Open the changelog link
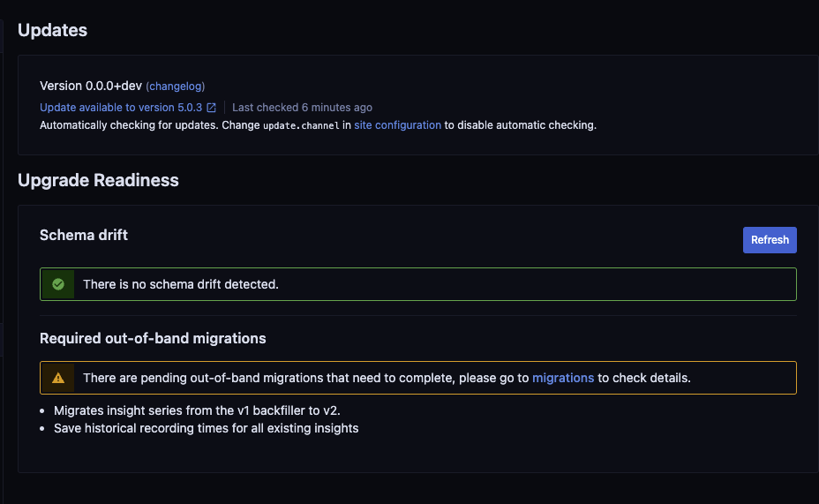The height and width of the screenshot is (504, 819). [175, 87]
